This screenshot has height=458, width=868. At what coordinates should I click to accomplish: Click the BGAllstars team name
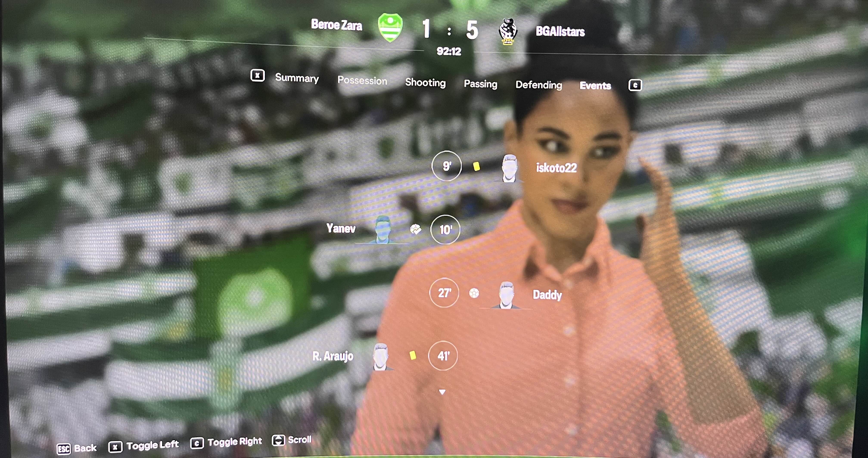560,31
